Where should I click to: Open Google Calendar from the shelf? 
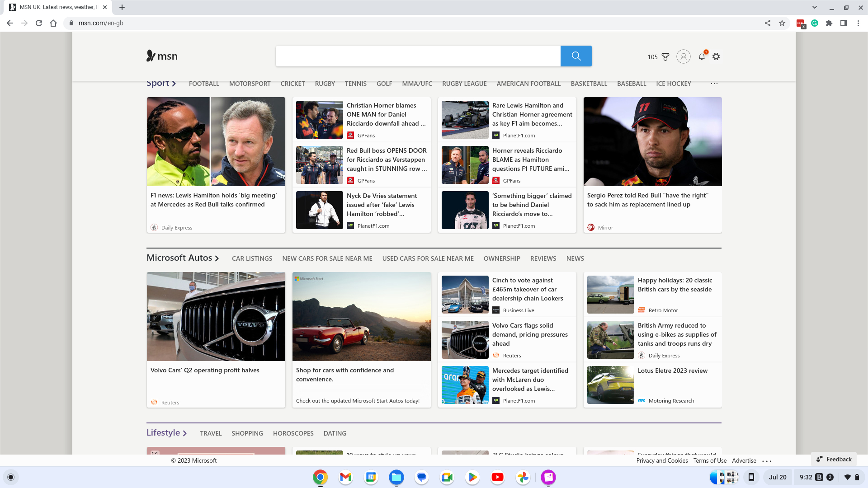pos(371,477)
